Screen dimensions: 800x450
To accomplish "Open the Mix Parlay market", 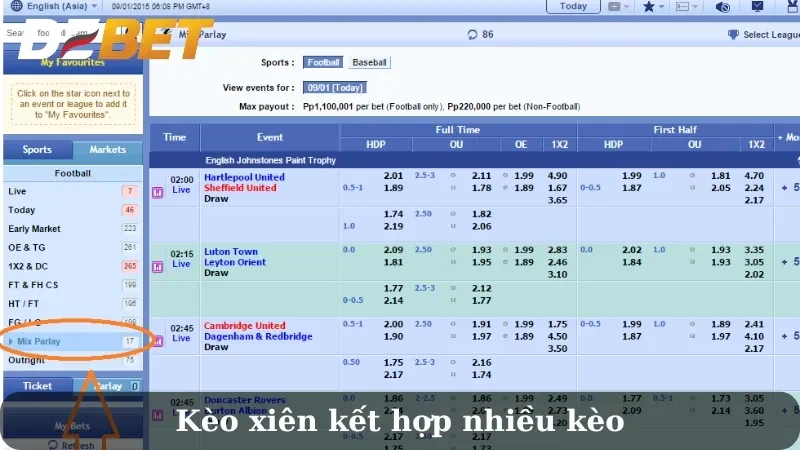I will click(38, 341).
